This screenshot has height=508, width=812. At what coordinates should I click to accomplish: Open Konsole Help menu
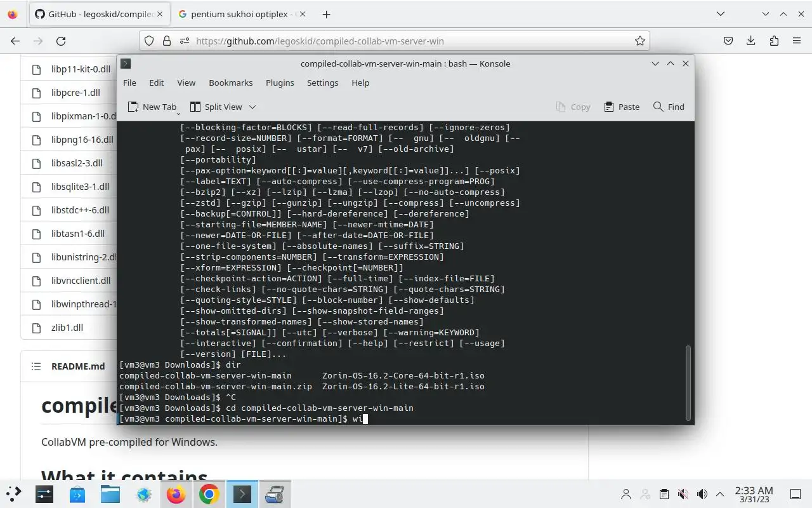360,83
